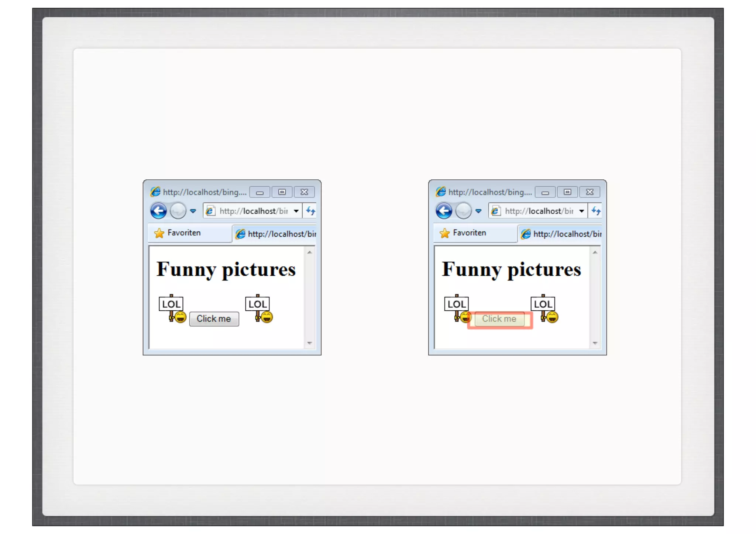The height and width of the screenshot is (534, 756).
Task: Click the address field in left browser
Action: 253,211
